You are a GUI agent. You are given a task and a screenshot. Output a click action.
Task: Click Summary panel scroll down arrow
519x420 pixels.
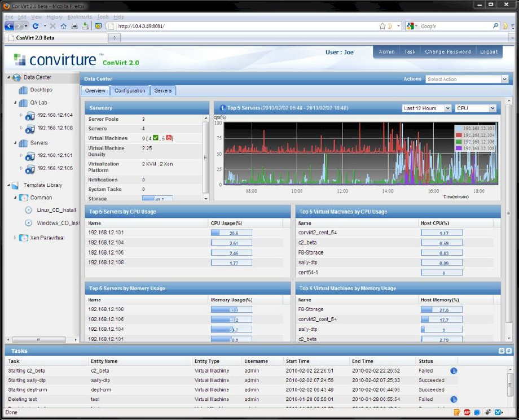206,198
